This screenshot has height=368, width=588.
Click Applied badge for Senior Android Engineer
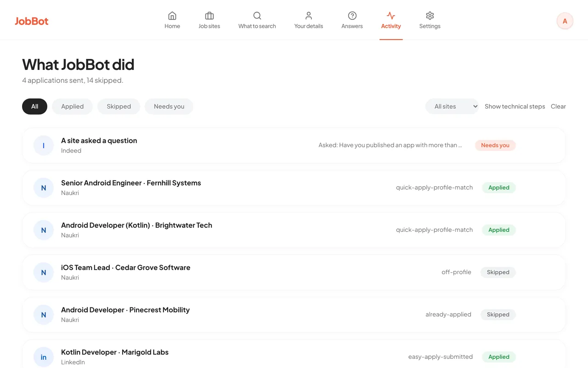[x=499, y=188]
